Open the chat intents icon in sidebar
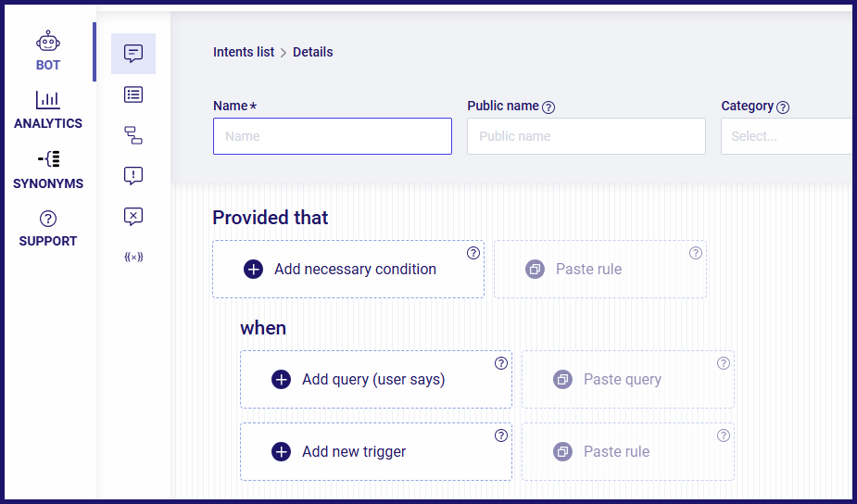 coord(133,54)
